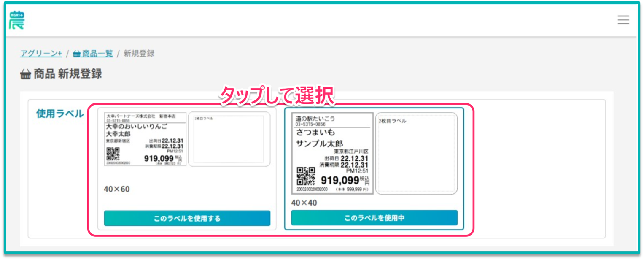Click the QR code on the 40×60 label
Image resolution: width=644 pixels, height=260 pixels.
[113, 154]
